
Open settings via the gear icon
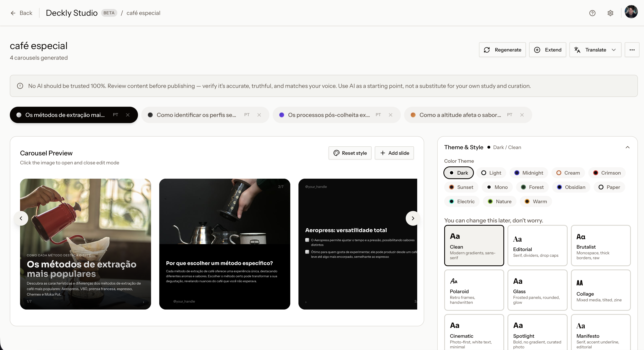(610, 13)
